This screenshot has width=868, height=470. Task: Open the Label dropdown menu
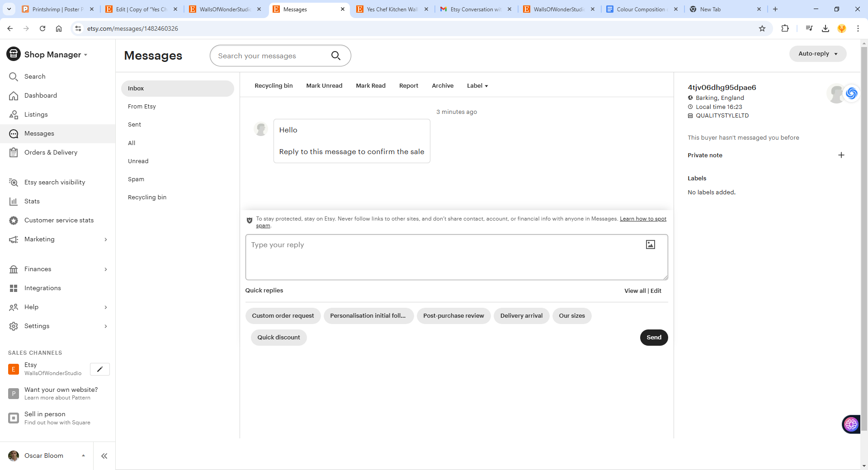point(477,85)
